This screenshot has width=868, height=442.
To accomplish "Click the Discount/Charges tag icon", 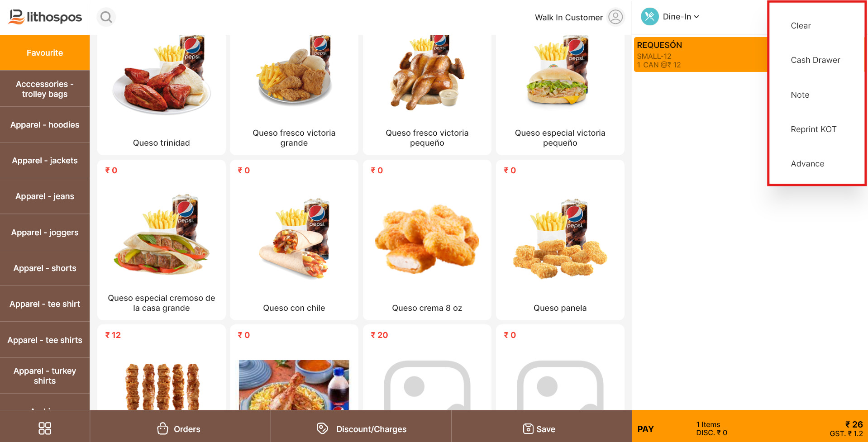I will (322, 428).
